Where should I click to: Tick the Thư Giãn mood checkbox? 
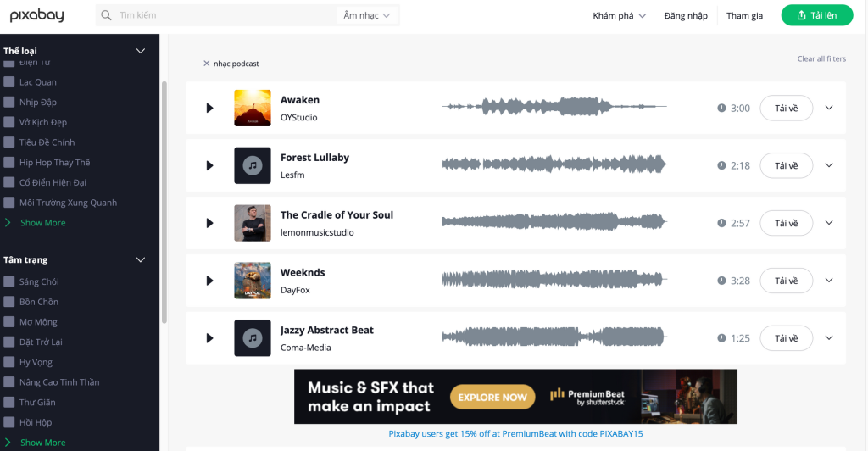9,403
